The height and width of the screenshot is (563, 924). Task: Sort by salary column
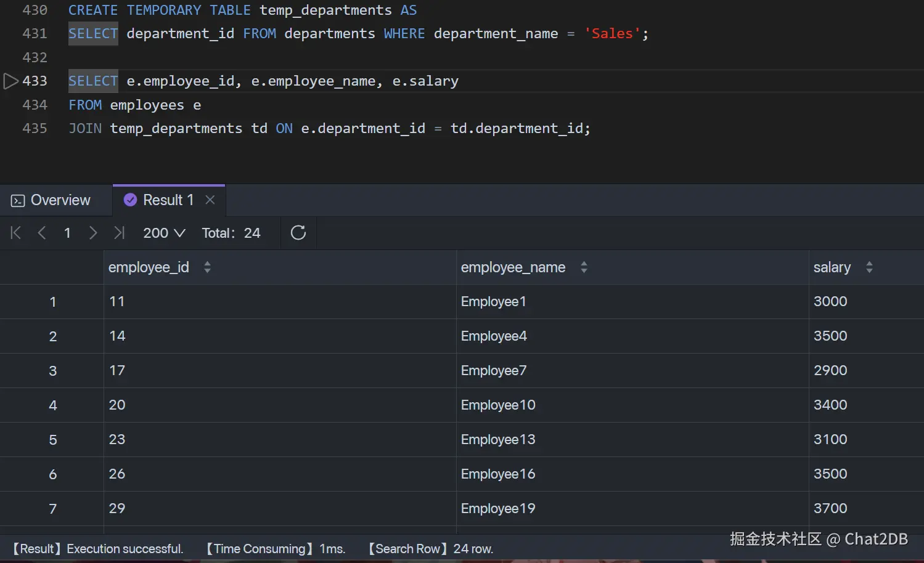pyautogui.click(x=869, y=267)
